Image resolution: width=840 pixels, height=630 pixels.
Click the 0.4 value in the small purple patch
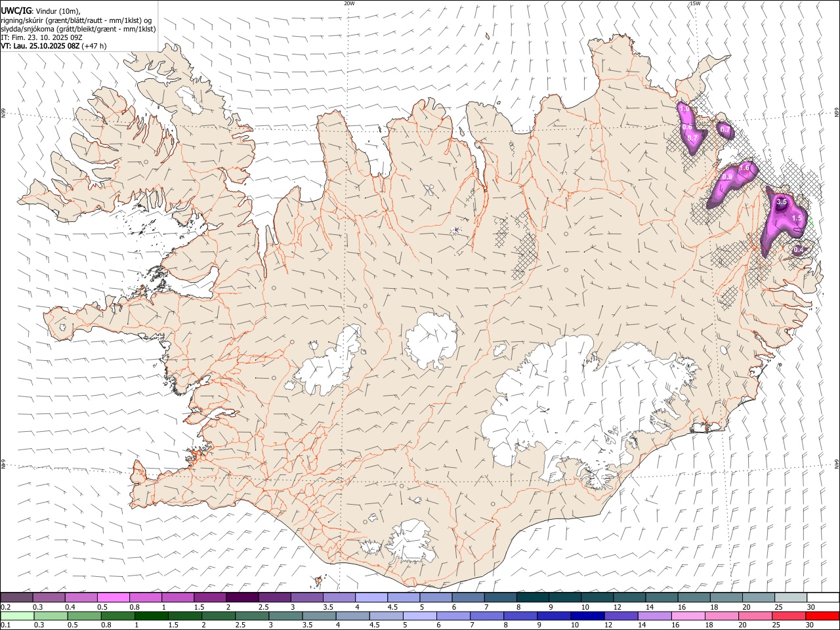tap(798, 250)
